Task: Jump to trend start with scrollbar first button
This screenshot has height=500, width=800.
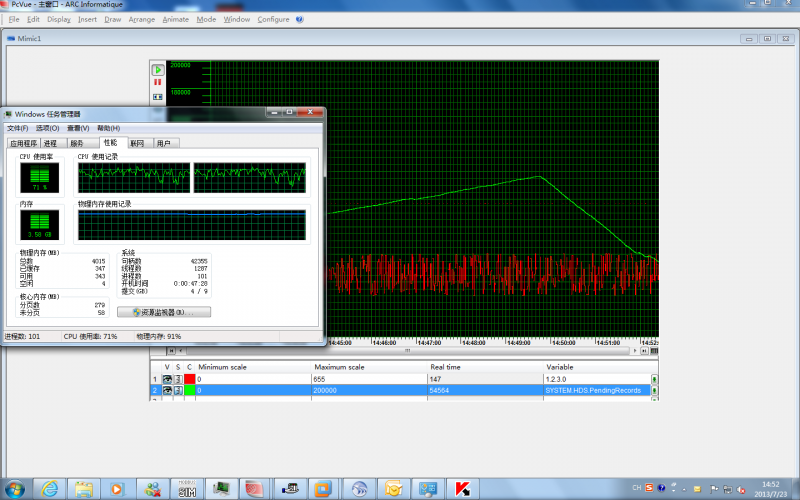Action: tap(171, 351)
